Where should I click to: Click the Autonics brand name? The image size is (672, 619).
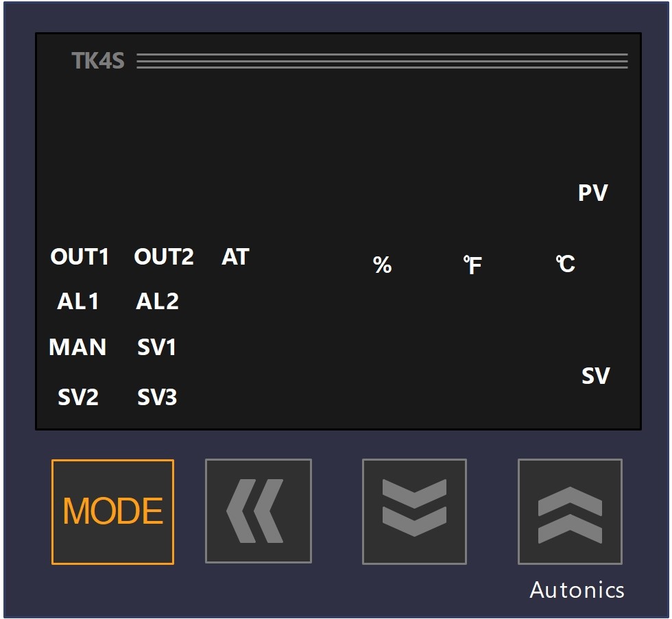pyautogui.click(x=577, y=590)
